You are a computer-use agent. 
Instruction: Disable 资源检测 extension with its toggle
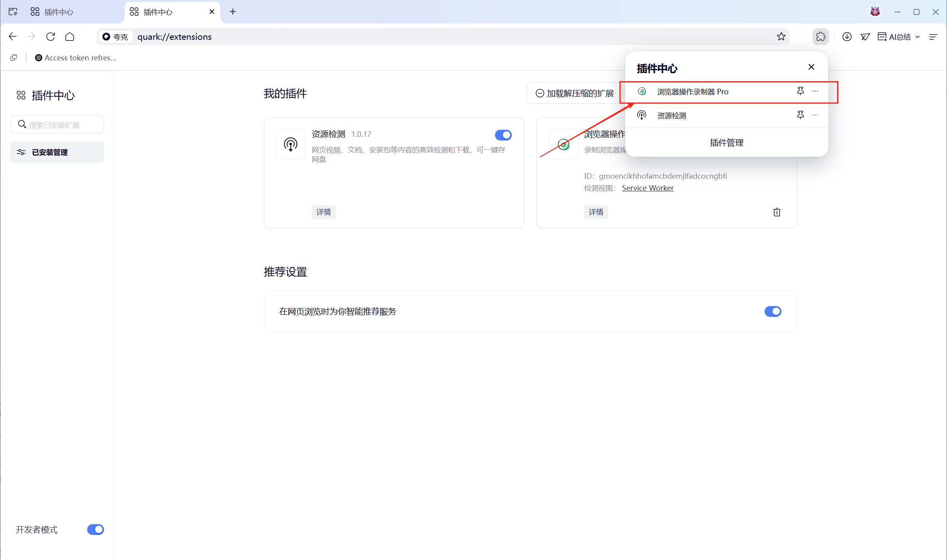click(x=503, y=135)
